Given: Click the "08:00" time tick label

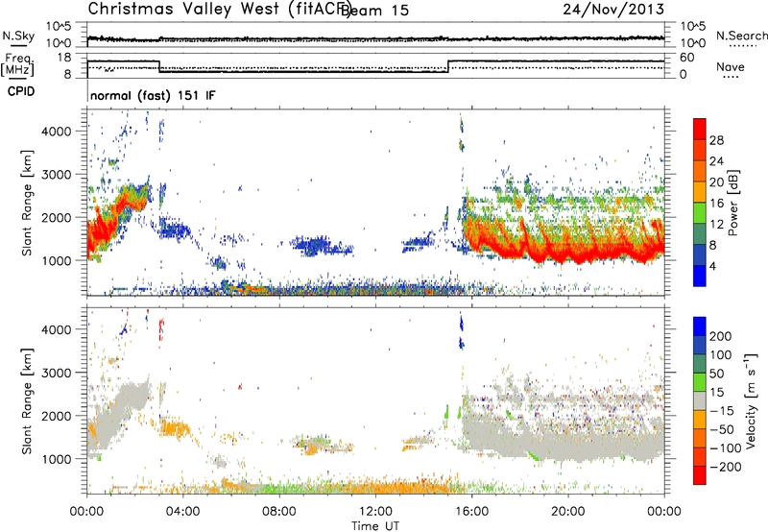Looking at the screenshot, I should 279,512.
